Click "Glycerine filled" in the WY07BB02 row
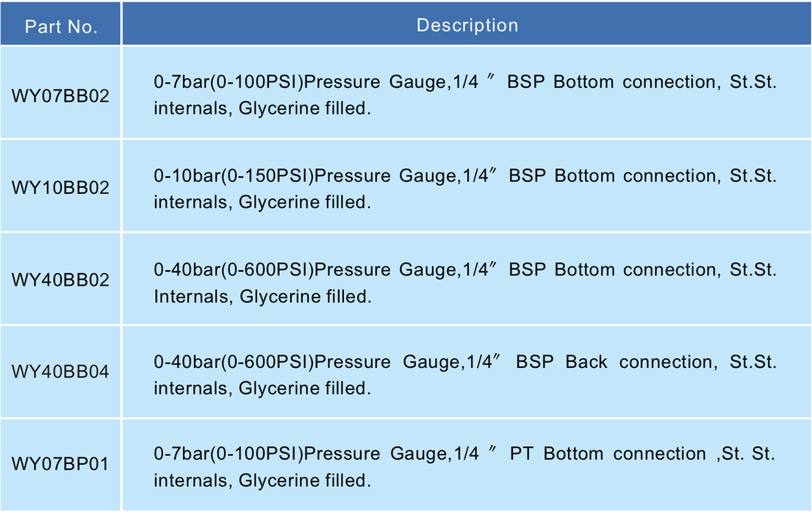The width and height of the screenshot is (812, 514). pyautogui.click(x=303, y=109)
